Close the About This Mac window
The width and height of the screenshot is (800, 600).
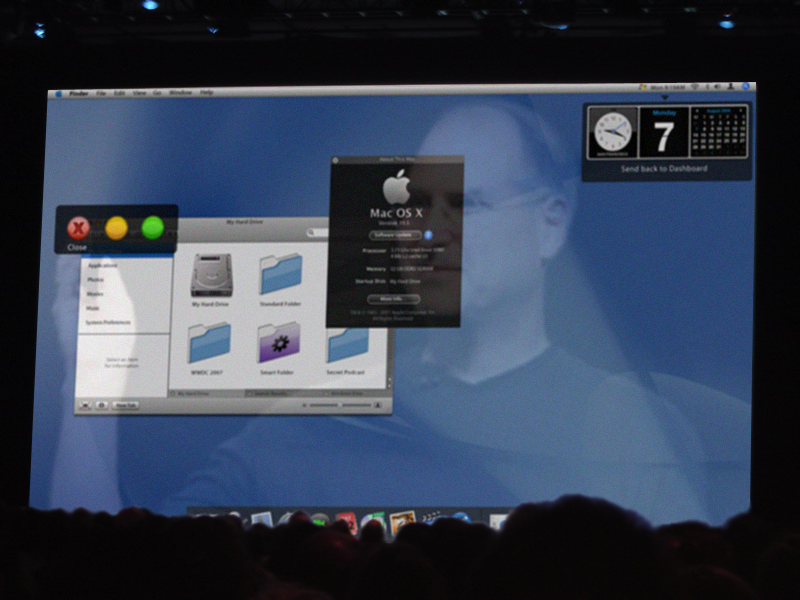click(x=336, y=160)
